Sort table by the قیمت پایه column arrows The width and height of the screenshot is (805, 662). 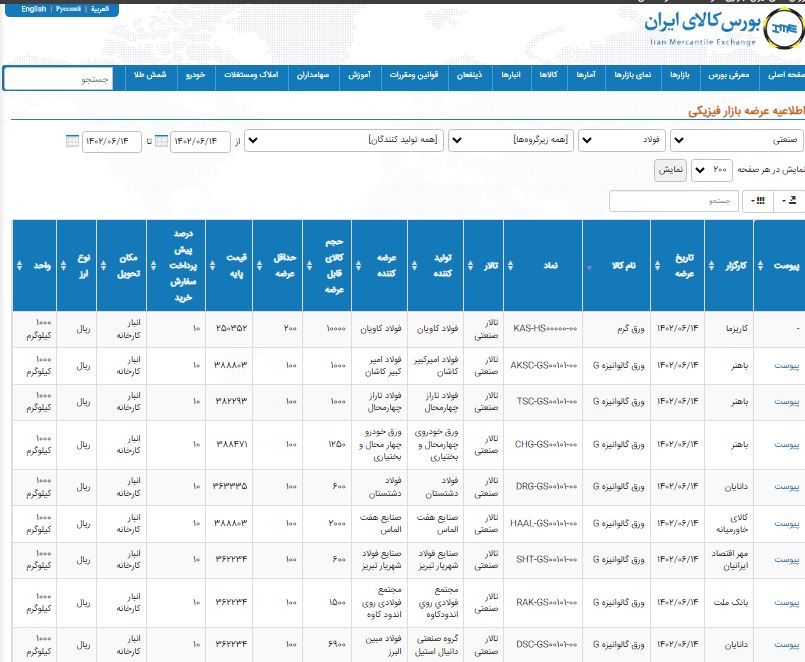pyautogui.click(x=213, y=266)
